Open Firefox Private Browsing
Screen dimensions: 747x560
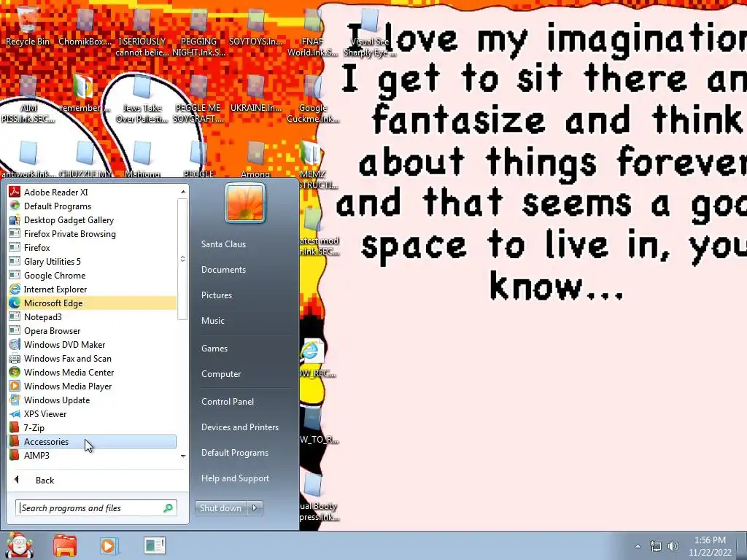92,233
